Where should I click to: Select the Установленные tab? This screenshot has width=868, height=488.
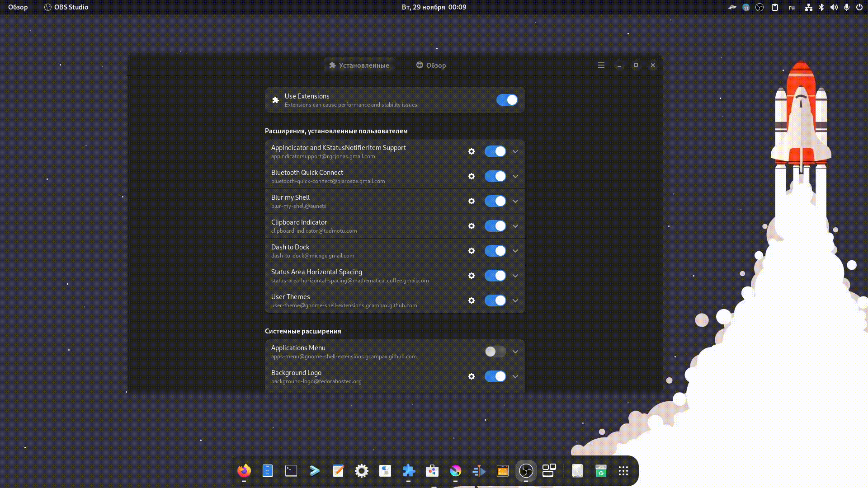(x=359, y=65)
